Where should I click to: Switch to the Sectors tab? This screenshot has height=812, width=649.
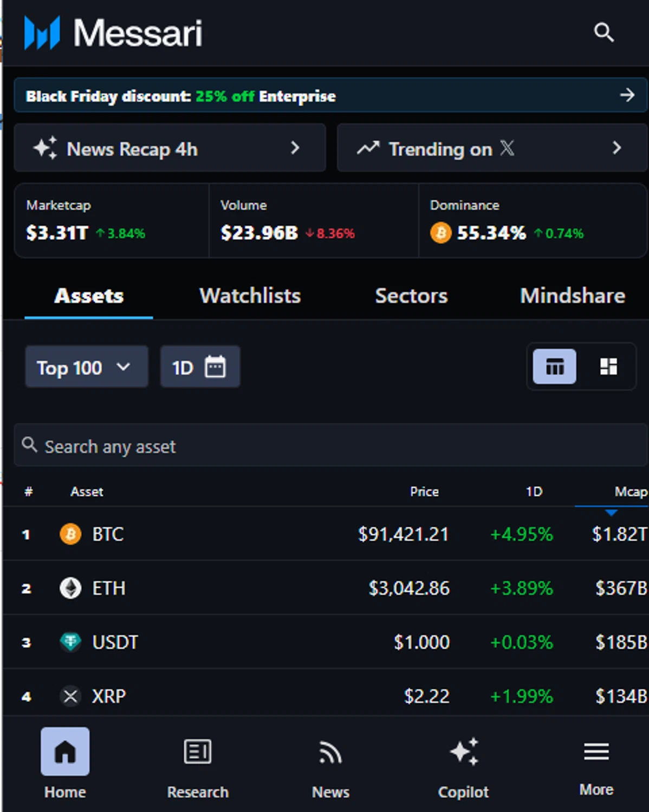point(411,296)
